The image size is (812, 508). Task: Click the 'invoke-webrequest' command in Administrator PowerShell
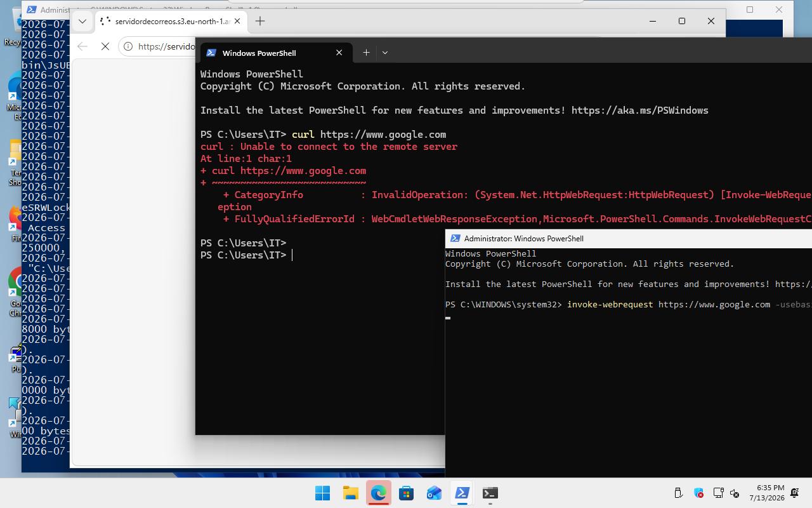click(610, 304)
